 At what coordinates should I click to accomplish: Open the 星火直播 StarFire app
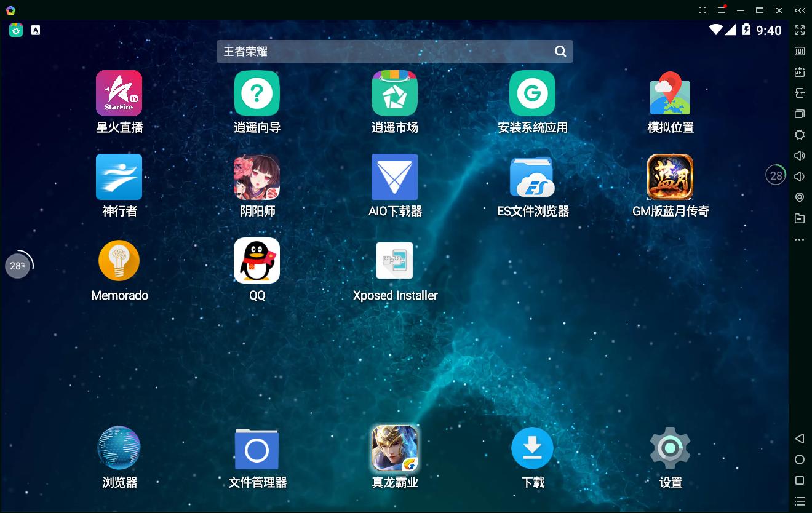click(x=119, y=93)
